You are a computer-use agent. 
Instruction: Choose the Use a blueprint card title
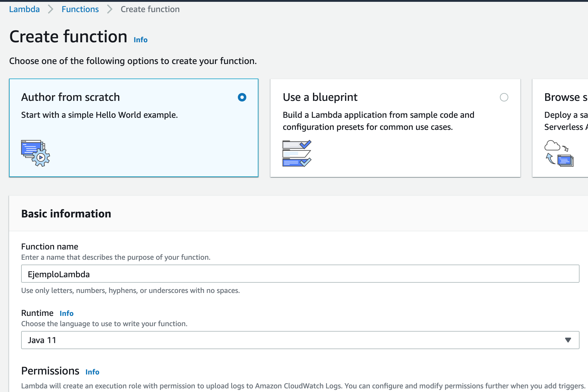[x=320, y=97]
